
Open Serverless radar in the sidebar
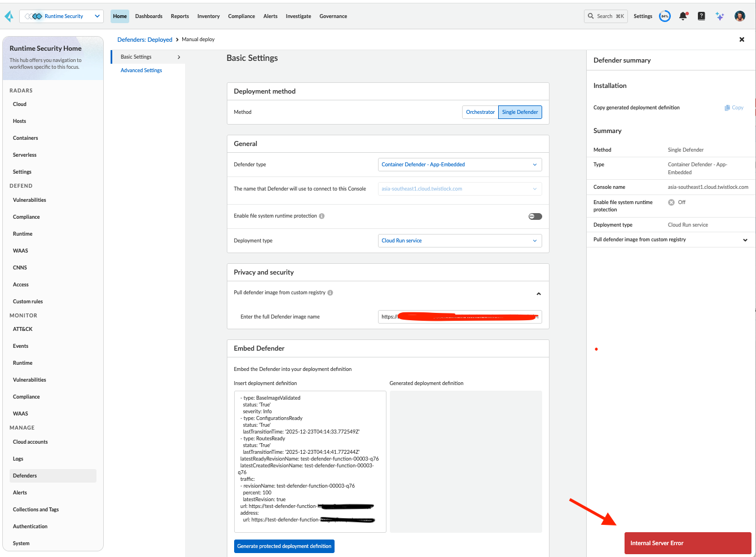[25, 155]
